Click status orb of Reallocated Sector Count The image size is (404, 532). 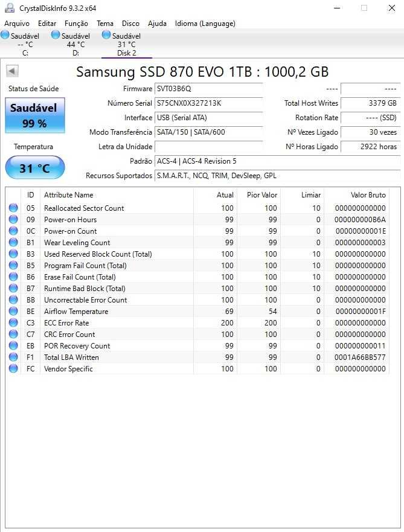click(x=13, y=208)
